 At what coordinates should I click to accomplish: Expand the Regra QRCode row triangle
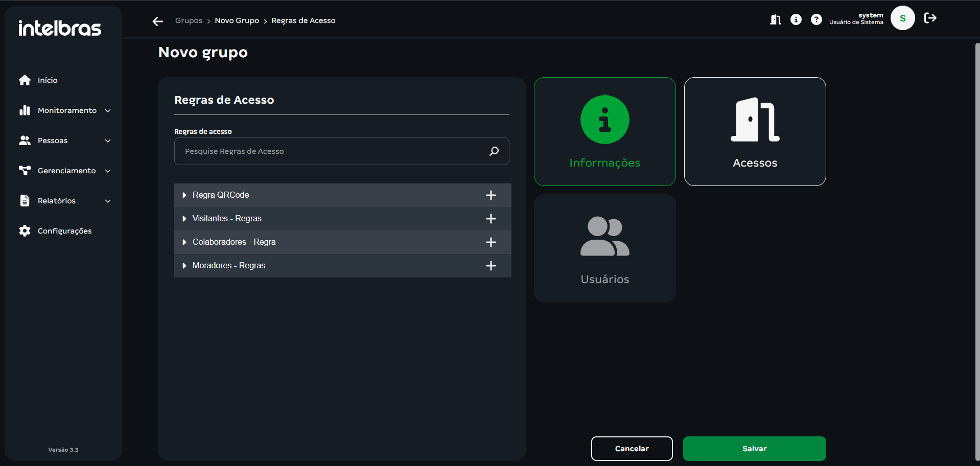184,195
